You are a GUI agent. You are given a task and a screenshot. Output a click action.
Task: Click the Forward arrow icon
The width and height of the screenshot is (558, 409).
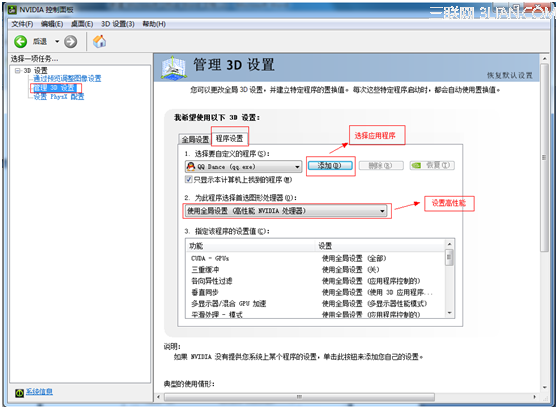pos(70,42)
